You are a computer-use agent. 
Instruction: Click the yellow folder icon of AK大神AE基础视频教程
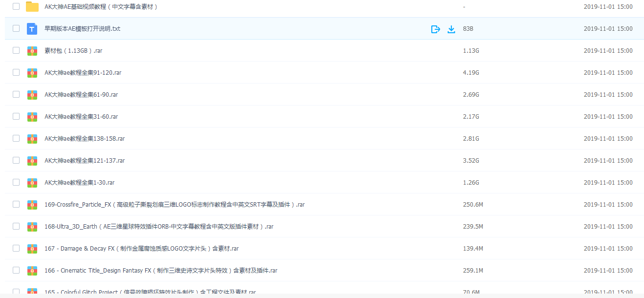[x=32, y=7]
